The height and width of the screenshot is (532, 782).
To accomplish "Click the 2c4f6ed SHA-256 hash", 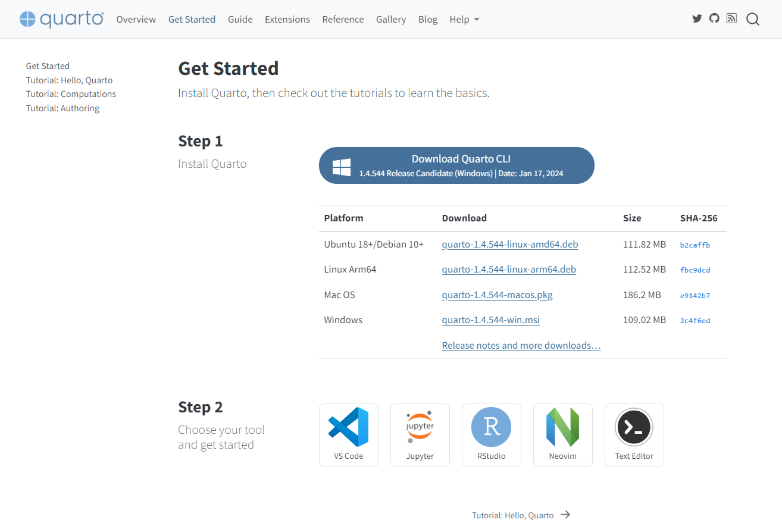I will click(695, 320).
